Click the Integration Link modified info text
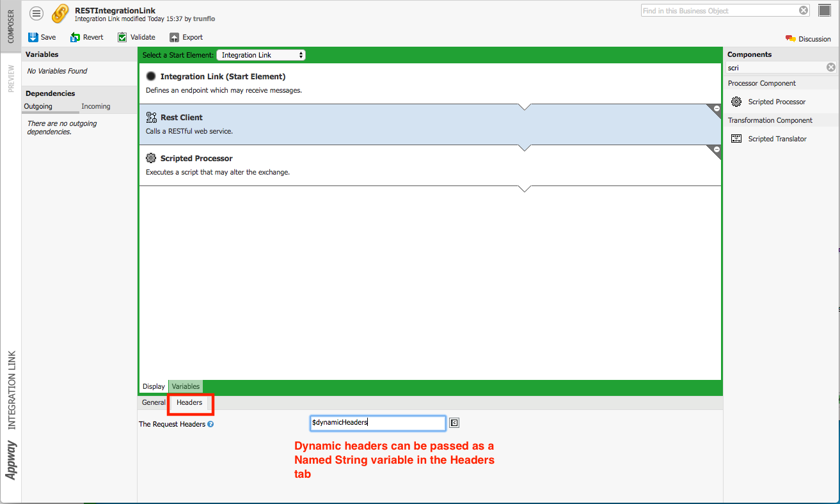This screenshot has height=504, width=840. click(x=145, y=19)
